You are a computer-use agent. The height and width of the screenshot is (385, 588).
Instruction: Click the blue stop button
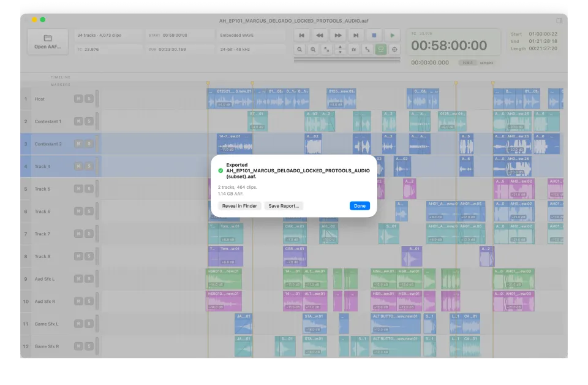point(374,36)
